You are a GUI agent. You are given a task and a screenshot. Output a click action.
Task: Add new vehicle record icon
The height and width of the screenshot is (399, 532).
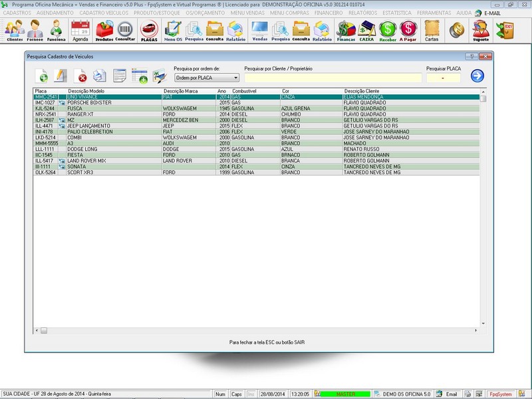click(41, 76)
